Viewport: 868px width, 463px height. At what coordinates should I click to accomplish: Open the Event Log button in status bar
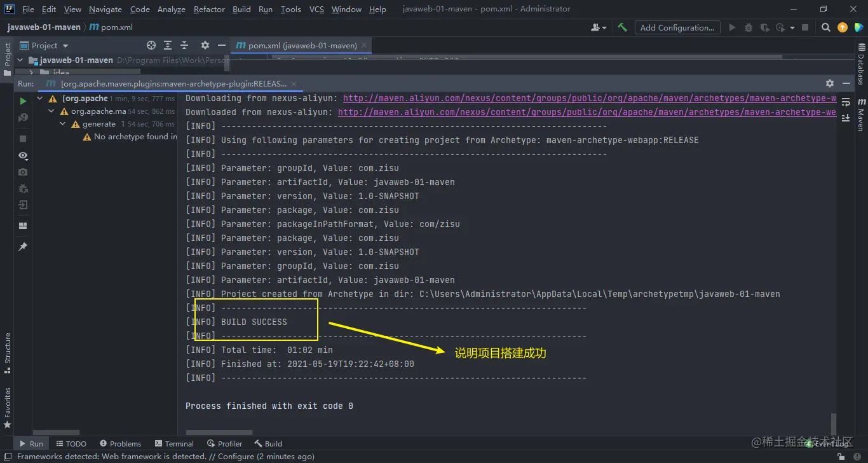(x=827, y=443)
